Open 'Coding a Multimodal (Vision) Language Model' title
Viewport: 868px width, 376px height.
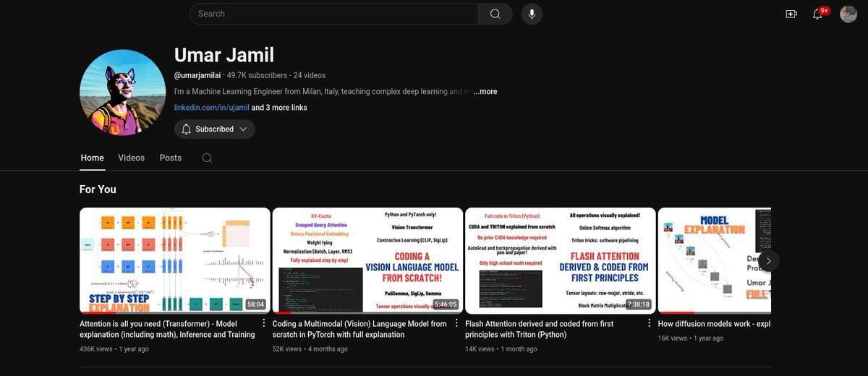359,329
